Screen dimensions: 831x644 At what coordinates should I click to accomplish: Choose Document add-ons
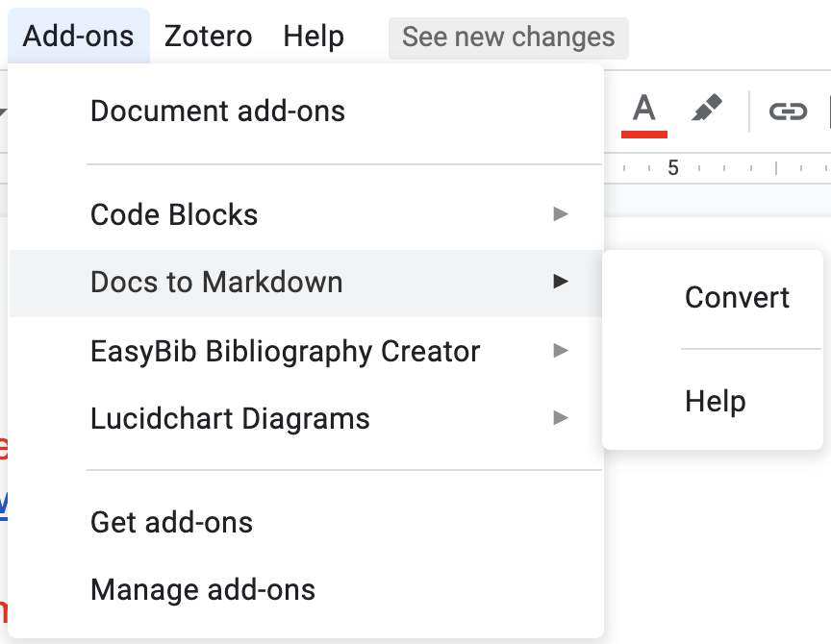[306, 111]
